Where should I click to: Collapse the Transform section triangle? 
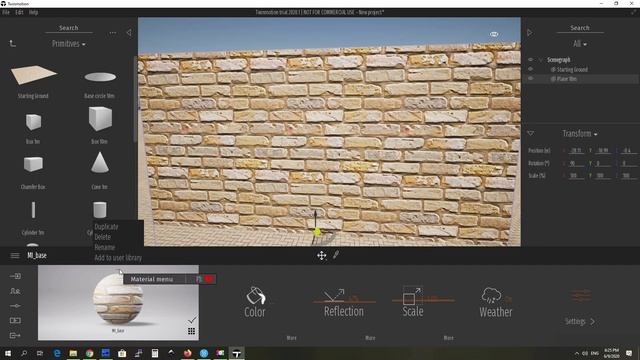click(531, 133)
